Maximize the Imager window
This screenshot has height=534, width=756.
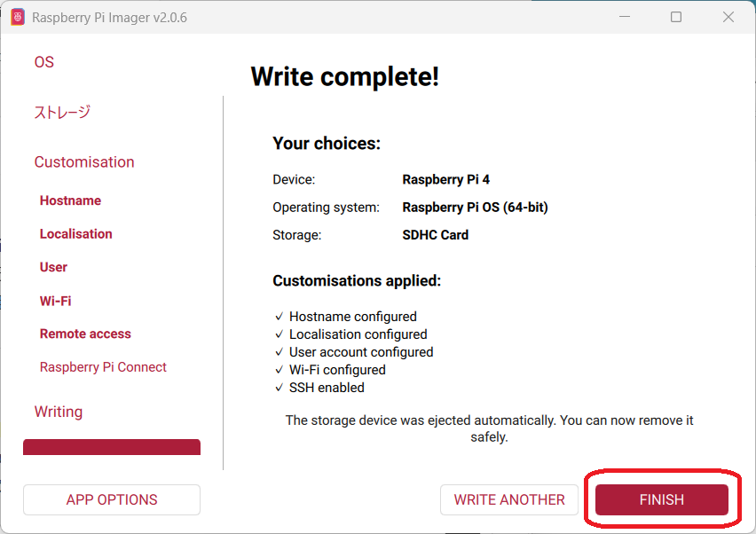pos(676,18)
